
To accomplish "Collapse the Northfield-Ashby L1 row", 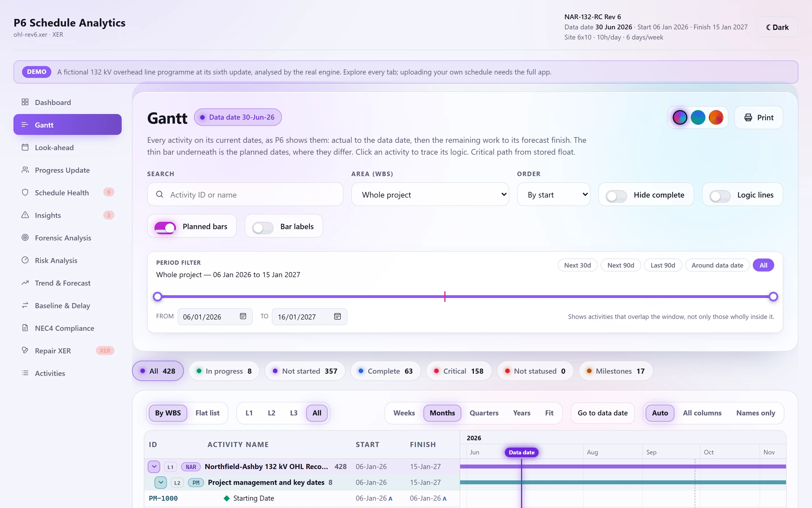I will pyautogui.click(x=154, y=466).
